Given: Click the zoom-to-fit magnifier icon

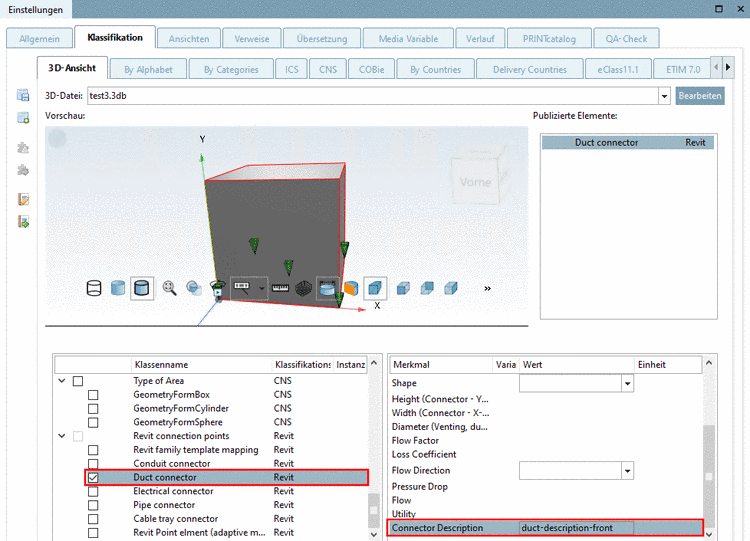Looking at the screenshot, I should coord(169,288).
